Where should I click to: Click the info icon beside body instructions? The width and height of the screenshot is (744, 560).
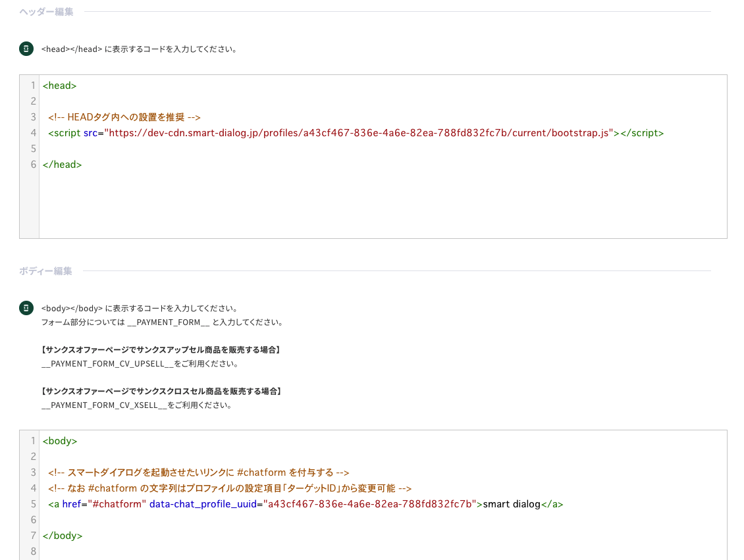tap(26, 308)
